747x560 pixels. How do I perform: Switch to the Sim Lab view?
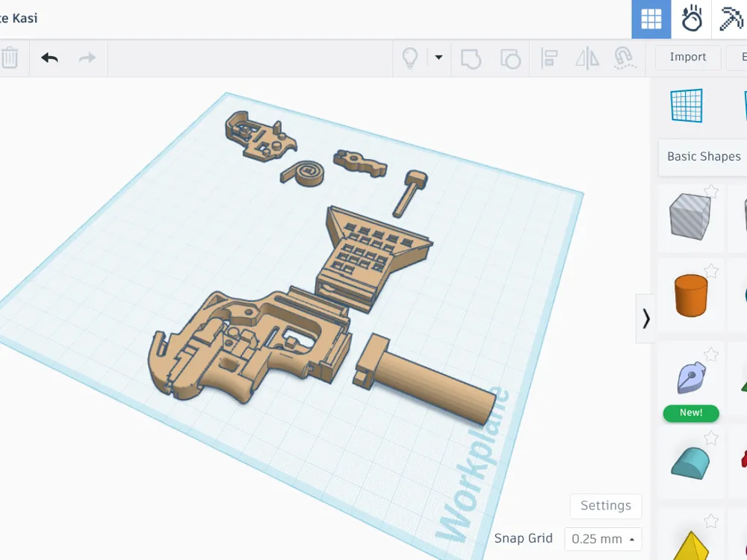(691, 19)
